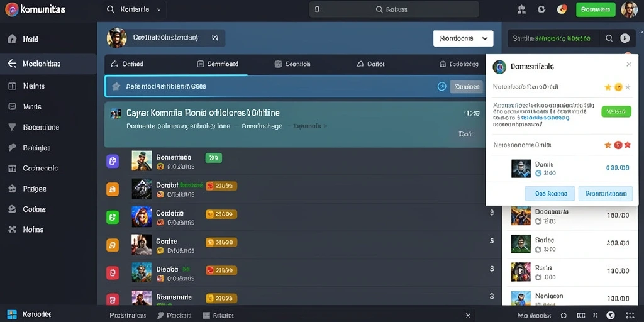Click the blue circle icon in banner
This screenshot has height=322, width=644.
(x=442, y=86)
